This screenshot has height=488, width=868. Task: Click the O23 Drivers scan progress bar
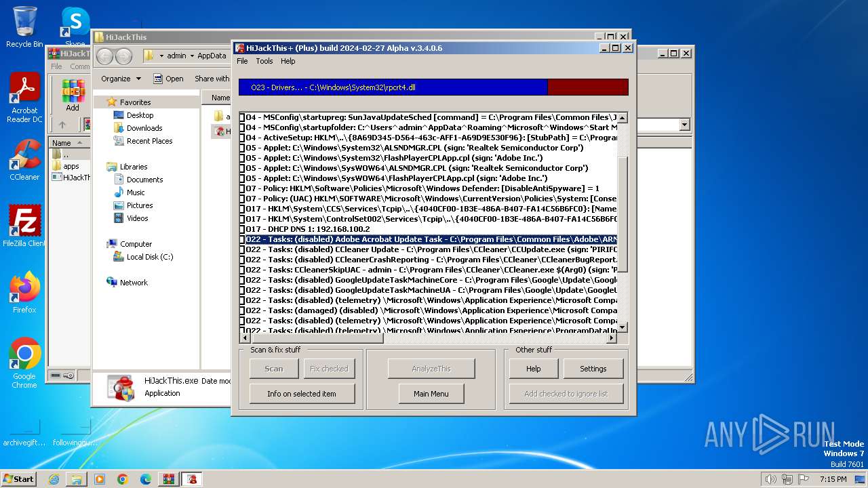click(x=433, y=87)
